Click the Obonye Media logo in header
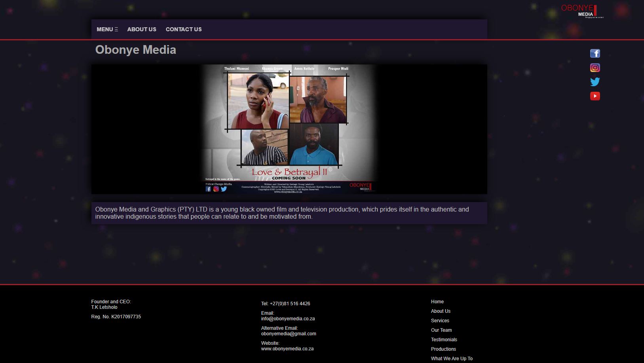 coord(582,11)
